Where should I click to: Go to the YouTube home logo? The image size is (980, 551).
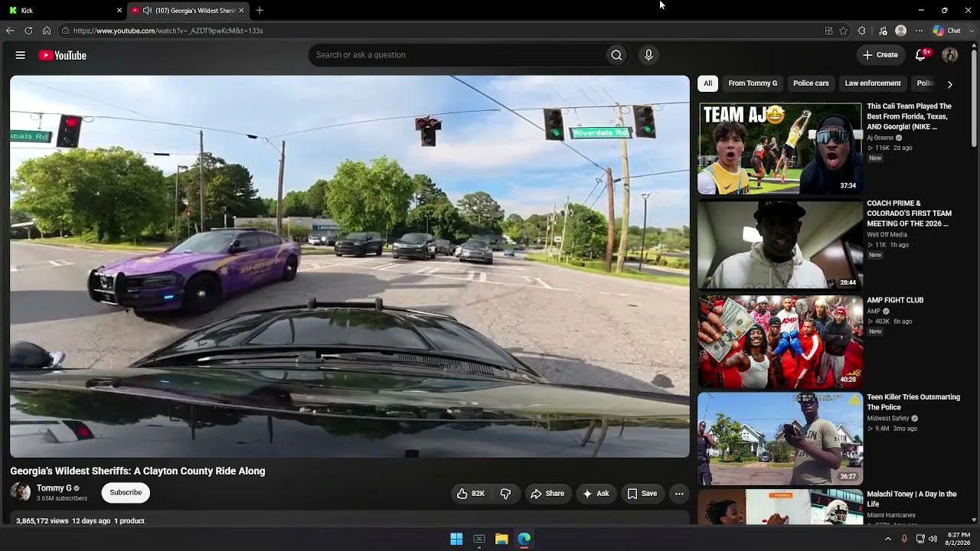[x=62, y=55]
